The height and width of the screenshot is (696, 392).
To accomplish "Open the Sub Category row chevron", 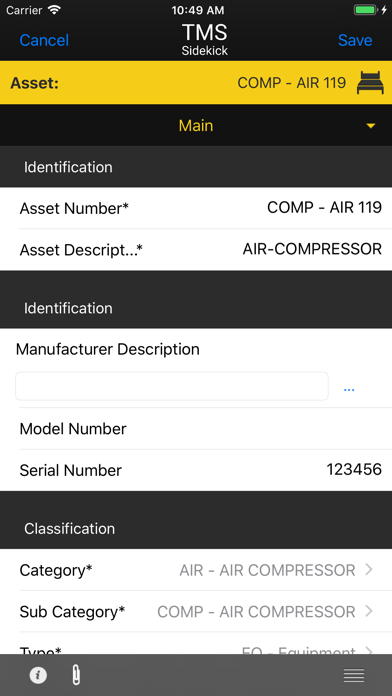I will point(368,611).
